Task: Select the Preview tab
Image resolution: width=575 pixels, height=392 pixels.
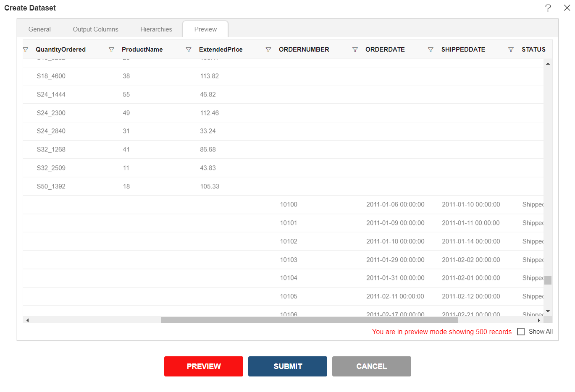Action: (x=205, y=29)
